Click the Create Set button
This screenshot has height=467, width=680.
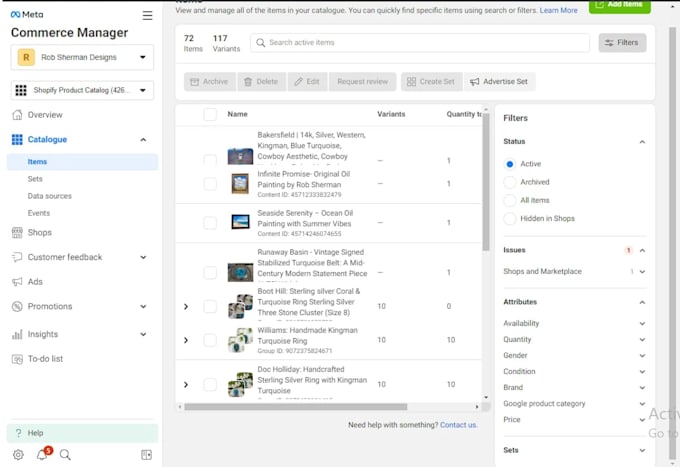click(431, 82)
